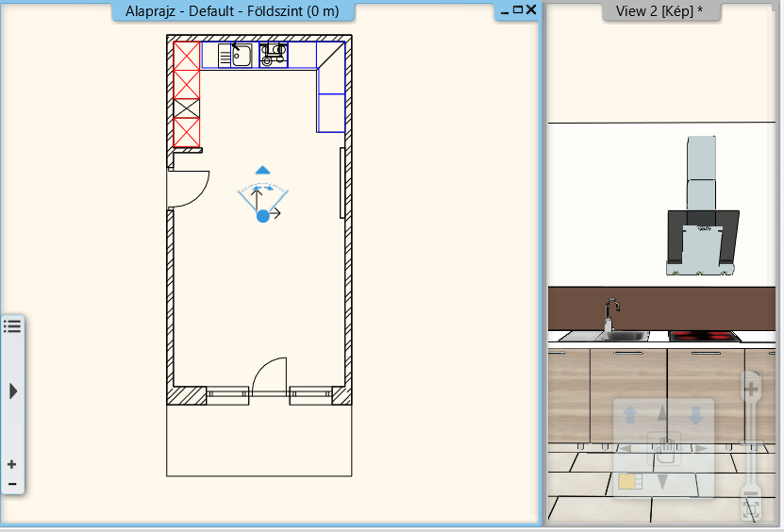Click the blue move-up arrow in 3D navigator
Screen dimensions: 784x532
(630, 414)
